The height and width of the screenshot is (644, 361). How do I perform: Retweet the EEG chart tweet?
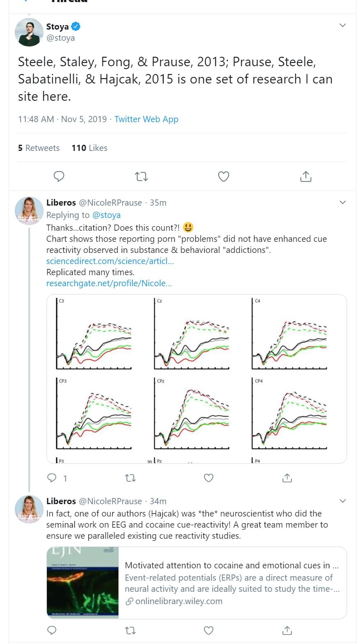tap(130, 477)
